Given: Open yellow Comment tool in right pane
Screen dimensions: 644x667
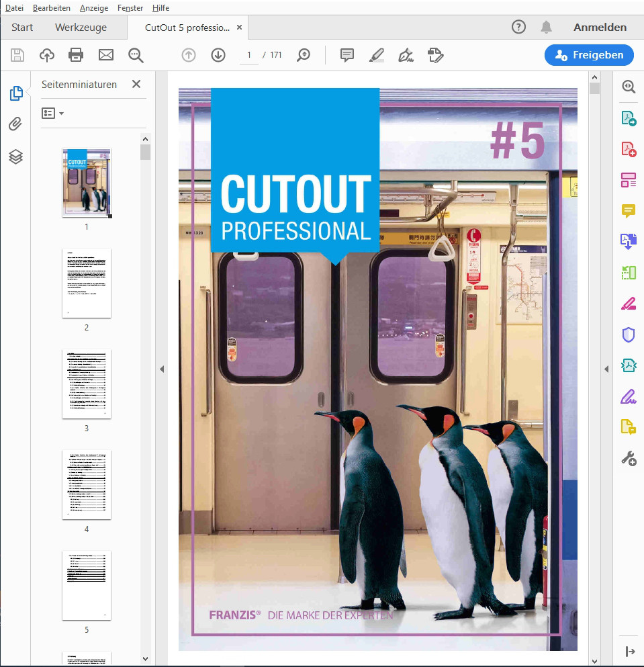Looking at the screenshot, I should (629, 211).
